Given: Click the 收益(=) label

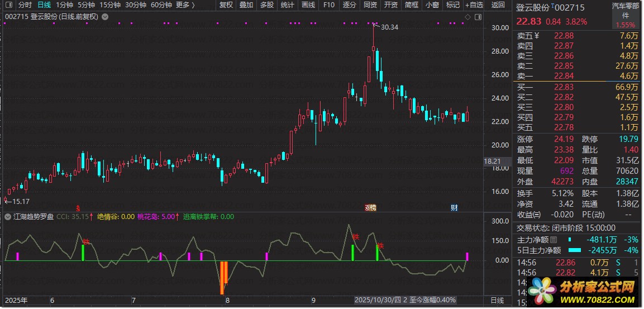Looking at the screenshot, I should [529, 215].
